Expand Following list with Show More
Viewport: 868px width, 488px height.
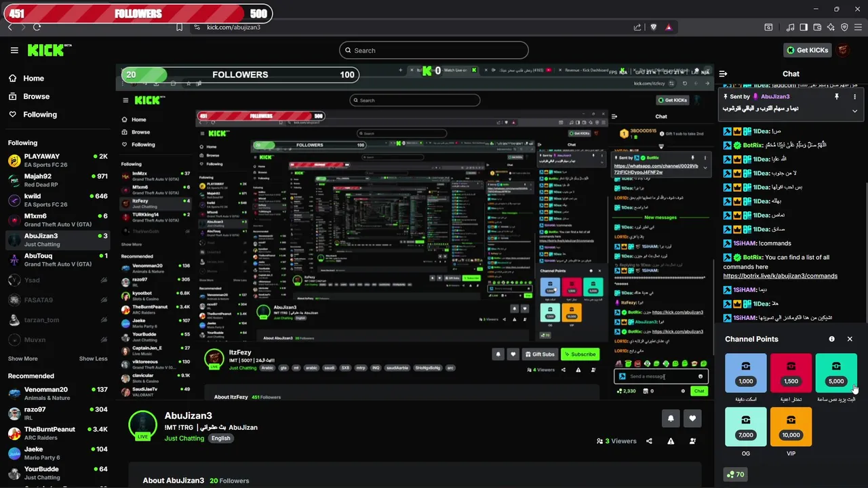[22, 359]
